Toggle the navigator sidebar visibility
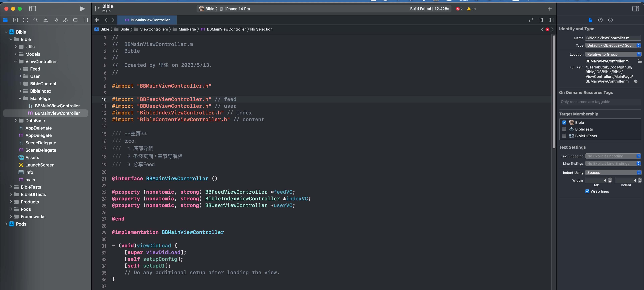Image resolution: width=644 pixels, height=290 pixels. click(x=33, y=9)
